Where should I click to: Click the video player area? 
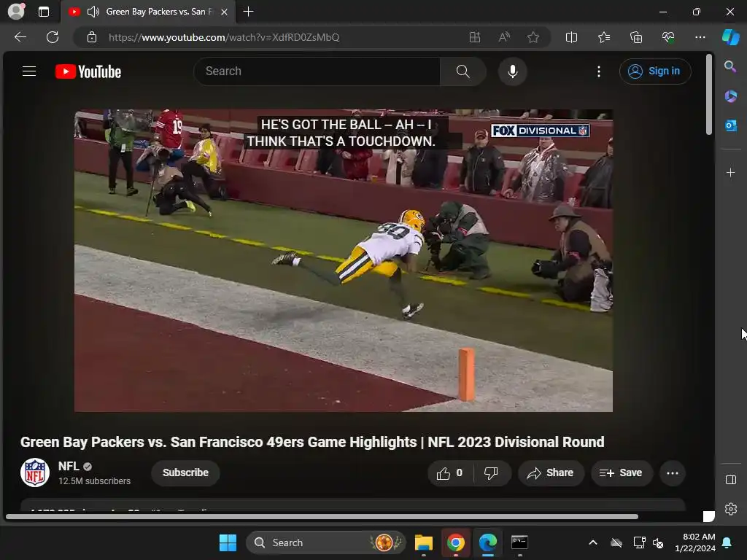click(344, 260)
